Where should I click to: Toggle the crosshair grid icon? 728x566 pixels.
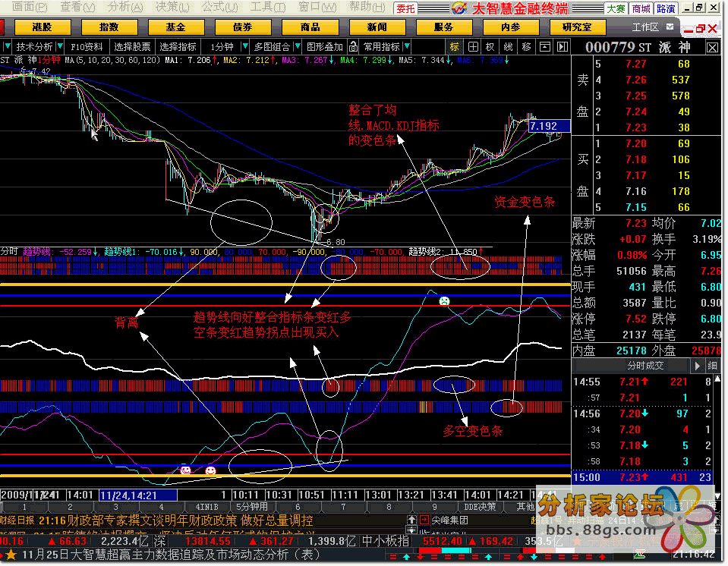(x=473, y=46)
